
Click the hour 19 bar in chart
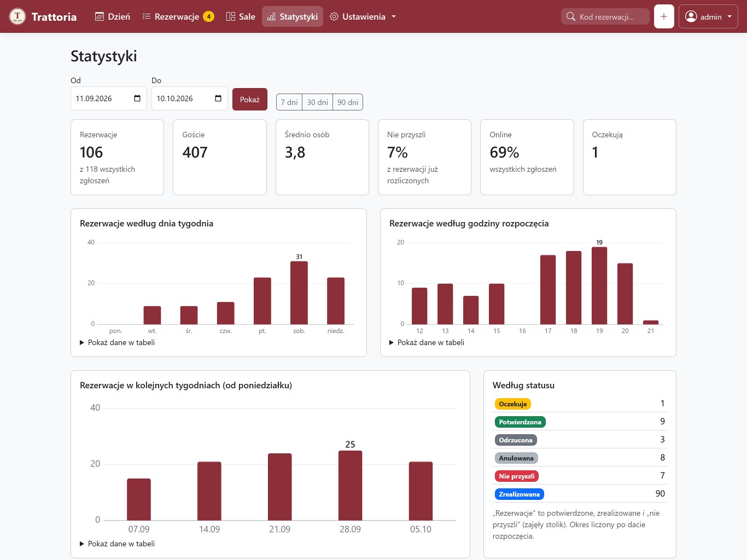[599, 285]
